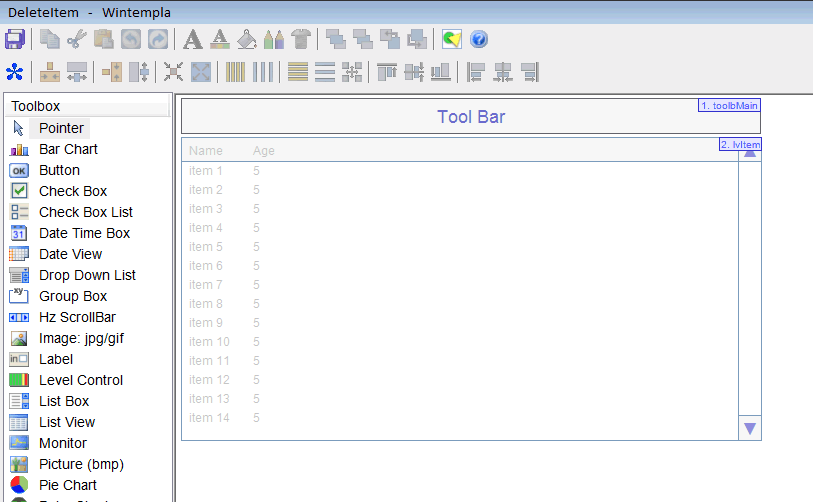Click the align left edges icon
813x502 pixels.
click(x=475, y=72)
